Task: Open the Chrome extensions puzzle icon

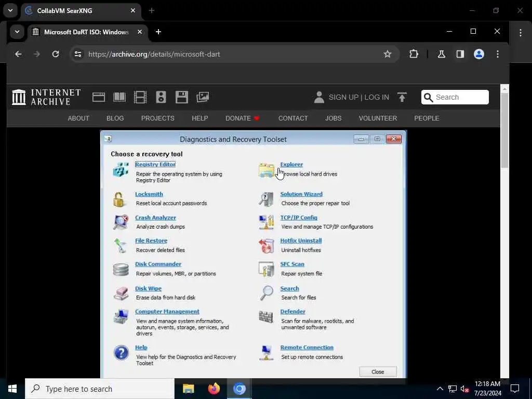Action: 414,54
